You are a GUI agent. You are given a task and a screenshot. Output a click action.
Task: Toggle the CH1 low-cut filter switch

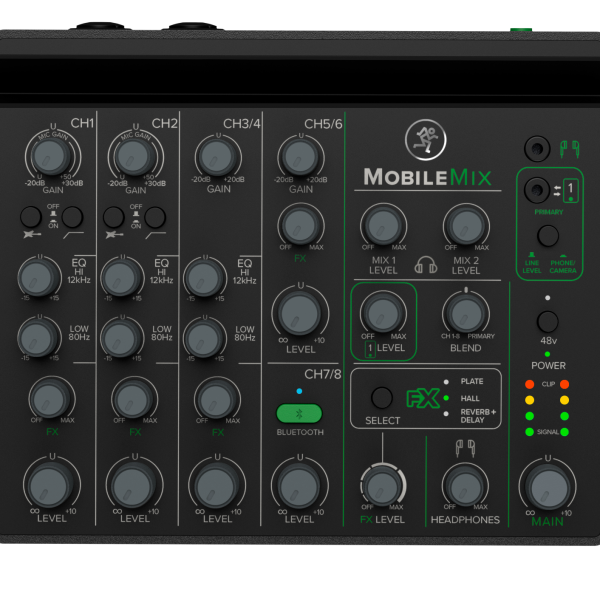[72, 217]
